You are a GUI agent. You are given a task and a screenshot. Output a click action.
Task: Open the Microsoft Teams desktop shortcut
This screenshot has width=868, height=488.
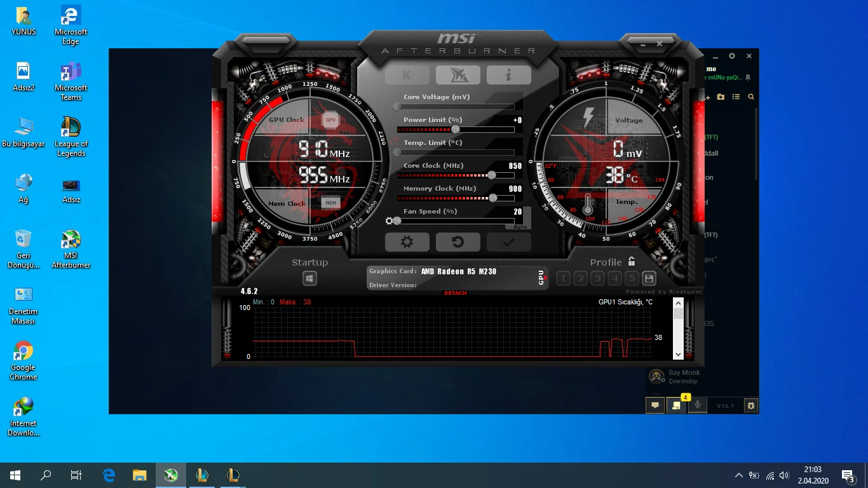tap(71, 81)
